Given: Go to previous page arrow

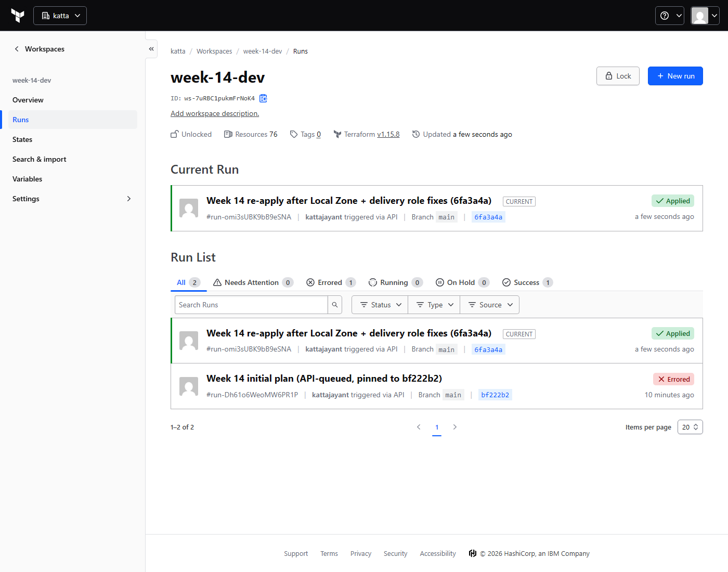Looking at the screenshot, I should (419, 427).
